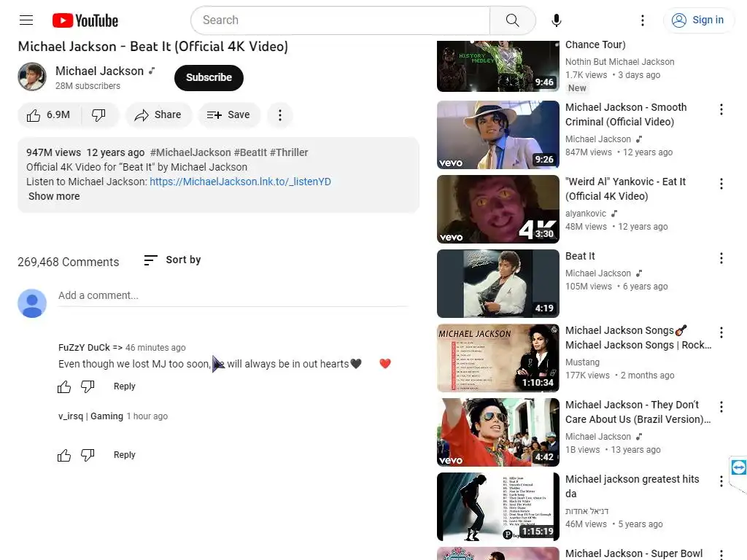Dislike the Beat It video
The image size is (747, 560).
[x=98, y=114]
